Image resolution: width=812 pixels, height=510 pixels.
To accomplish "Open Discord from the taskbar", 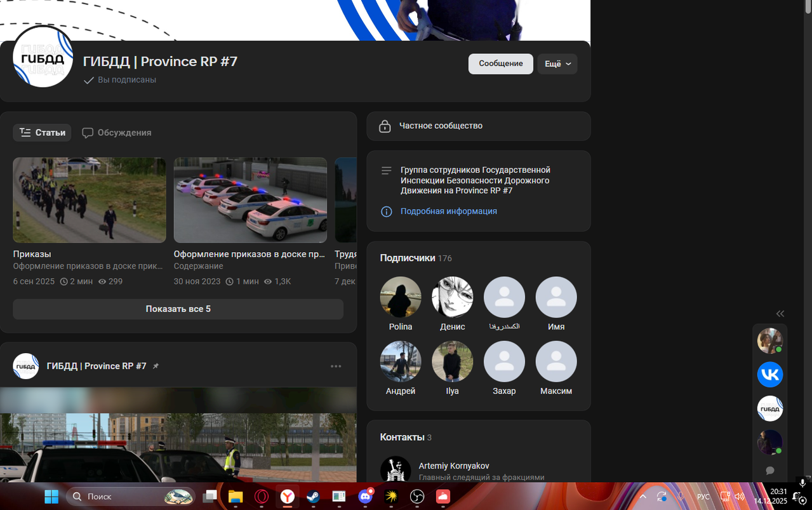I will pyautogui.click(x=365, y=497).
